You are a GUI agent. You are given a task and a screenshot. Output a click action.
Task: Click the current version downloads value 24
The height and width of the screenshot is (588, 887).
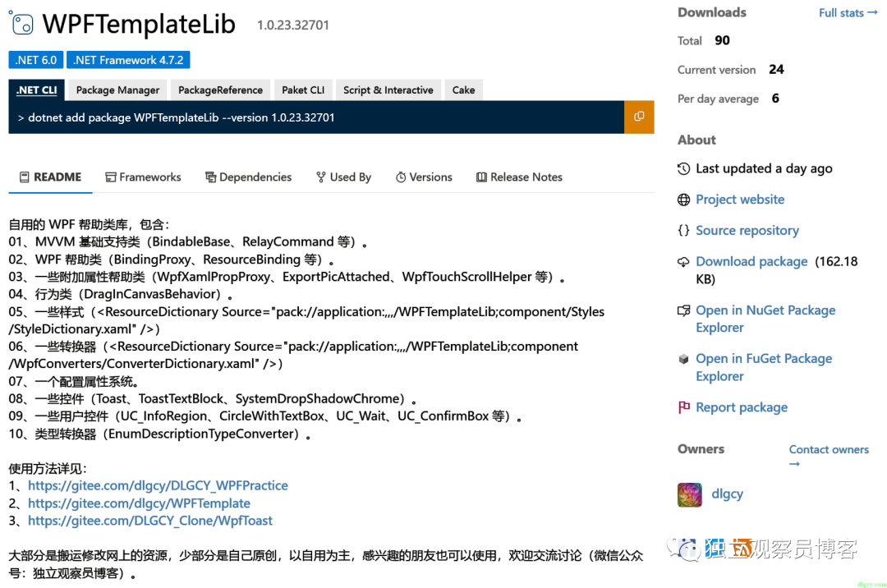tap(776, 70)
